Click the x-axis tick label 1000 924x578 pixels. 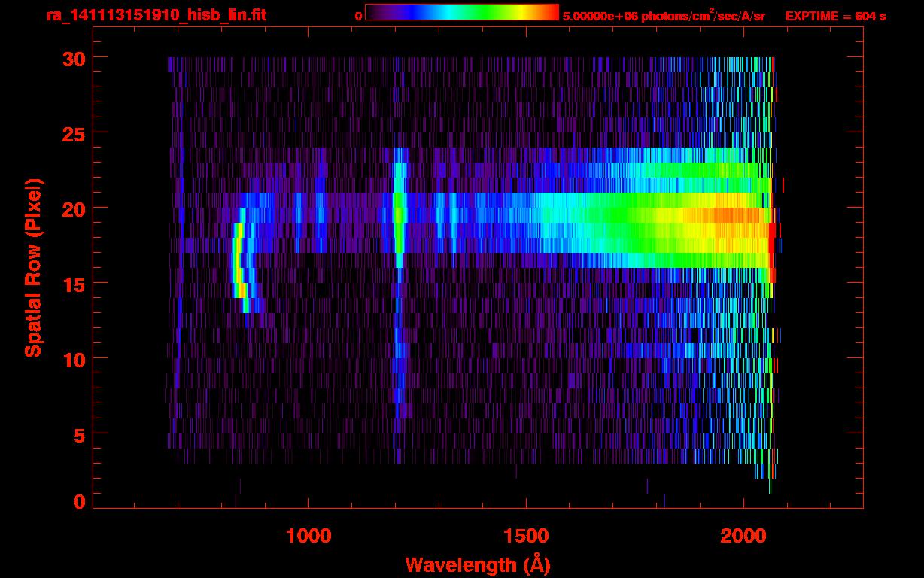click(309, 536)
